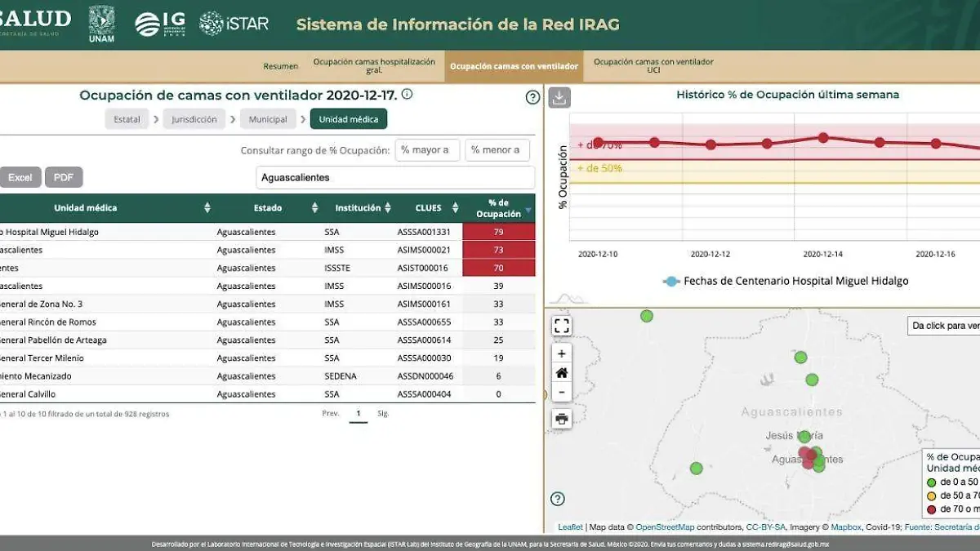Open help question mark beside chart
The image size is (980, 551).
click(532, 98)
